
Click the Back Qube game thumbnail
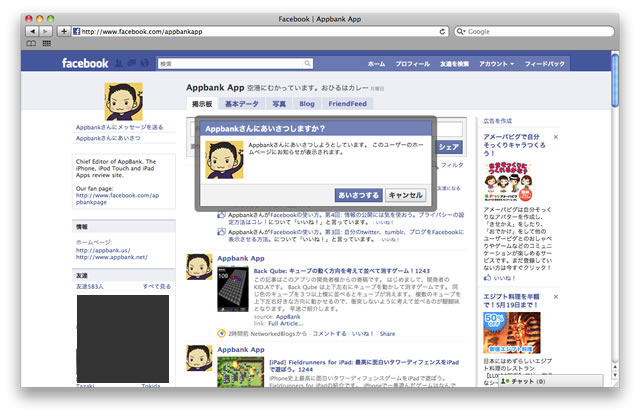(x=233, y=289)
